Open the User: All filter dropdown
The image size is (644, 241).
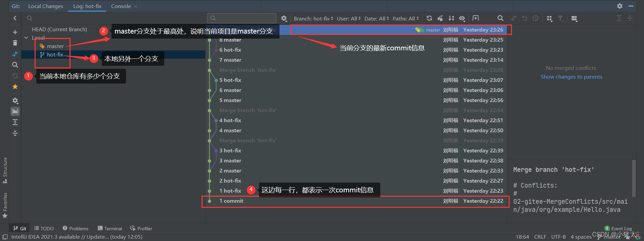coord(349,18)
